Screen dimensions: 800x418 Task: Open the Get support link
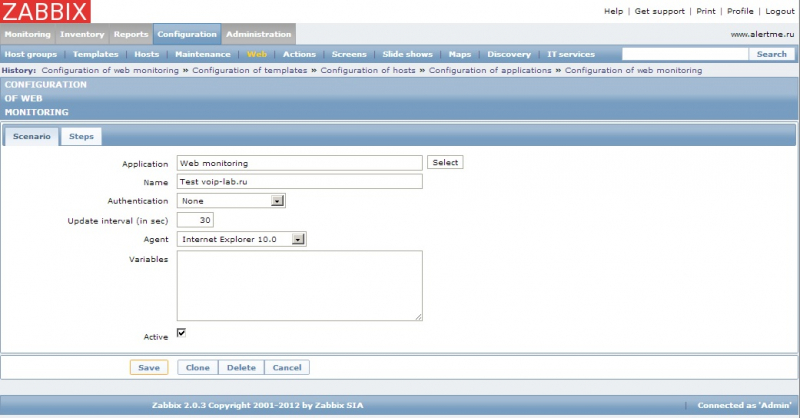[x=659, y=11]
